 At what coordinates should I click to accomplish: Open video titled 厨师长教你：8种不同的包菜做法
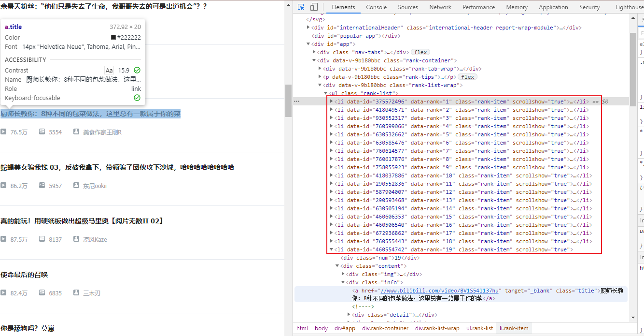pyautogui.click(x=90, y=114)
